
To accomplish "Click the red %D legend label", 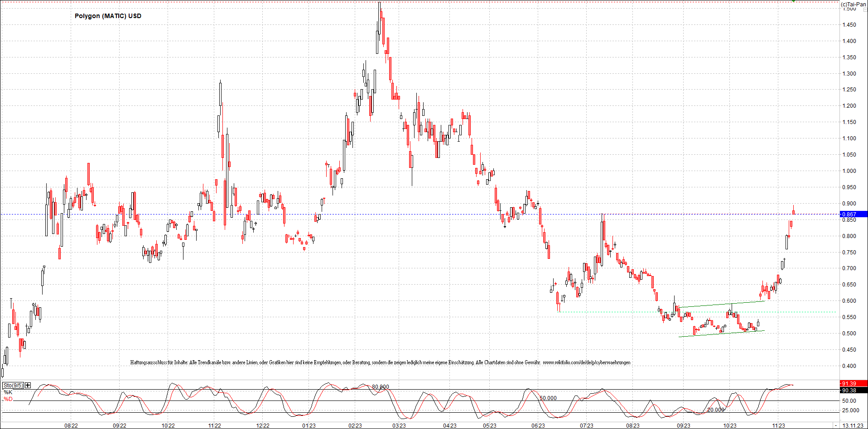I will pos(8,399).
